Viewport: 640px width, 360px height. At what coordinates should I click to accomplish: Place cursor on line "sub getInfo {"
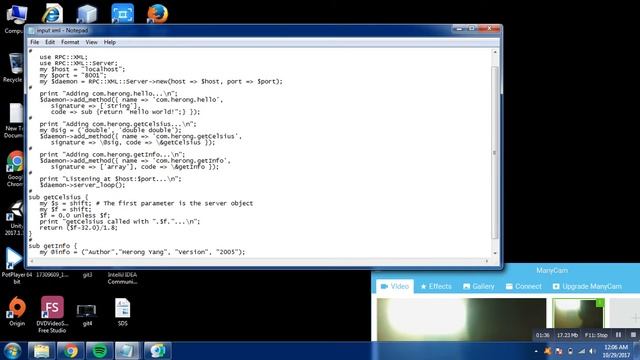(x=53, y=246)
